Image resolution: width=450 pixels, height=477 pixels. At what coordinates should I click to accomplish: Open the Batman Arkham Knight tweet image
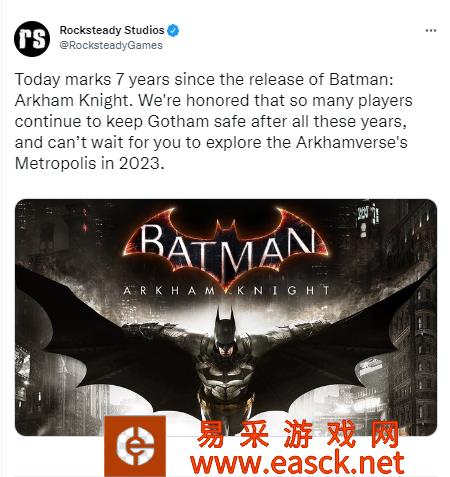(x=226, y=317)
